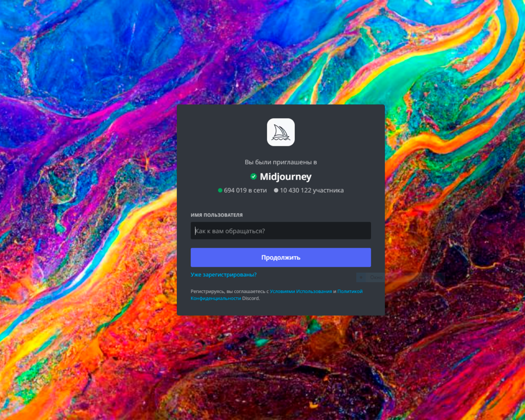The height and width of the screenshot is (420, 525).
Task: Click the 'Midjourney' server name text
Action: 286,177
